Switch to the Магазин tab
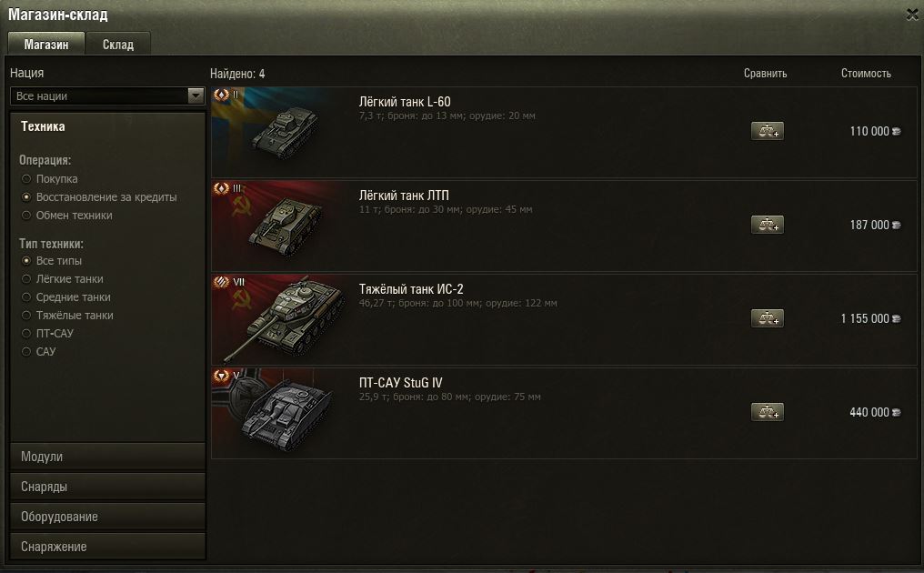Viewport: 924px width, 573px height. 46,45
